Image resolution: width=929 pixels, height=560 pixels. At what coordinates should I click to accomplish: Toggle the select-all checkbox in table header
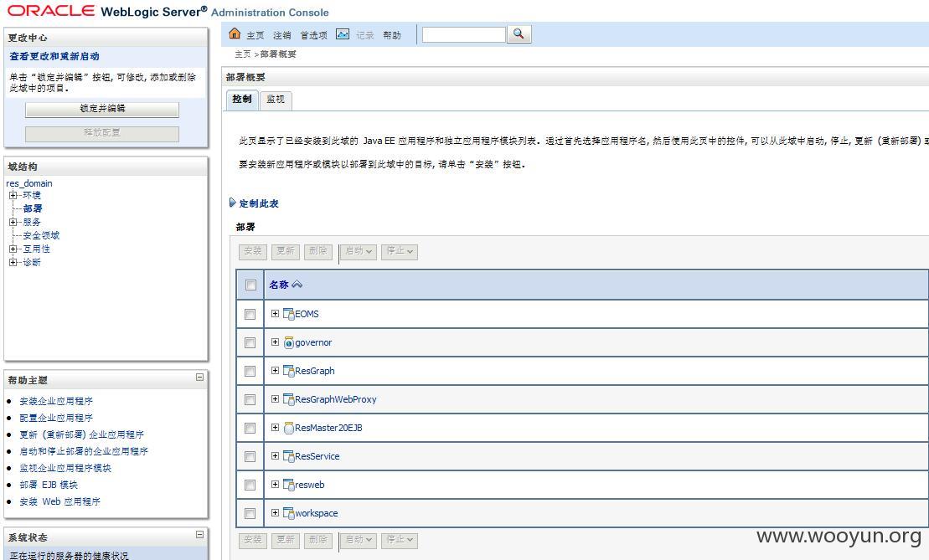pos(250,285)
